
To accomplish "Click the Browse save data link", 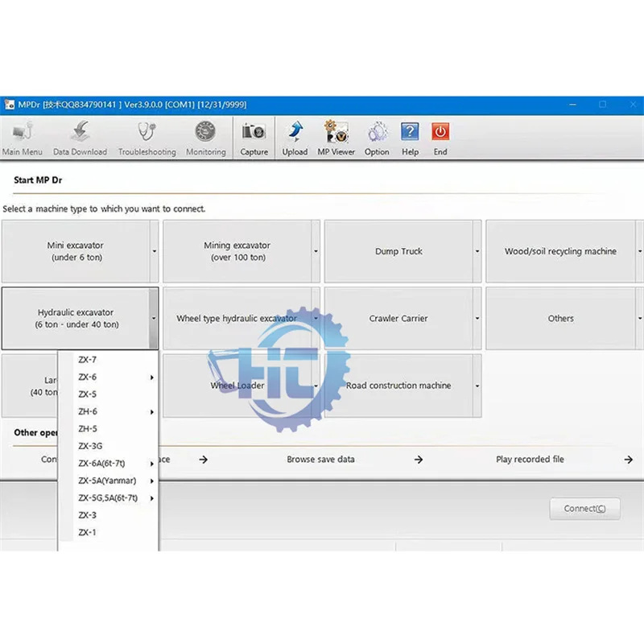I will [320, 459].
